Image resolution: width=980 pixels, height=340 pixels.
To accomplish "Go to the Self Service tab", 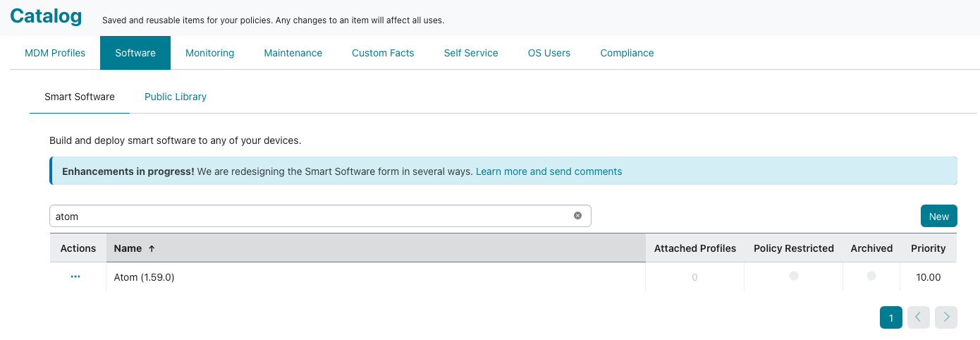I will click(x=471, y=53).
